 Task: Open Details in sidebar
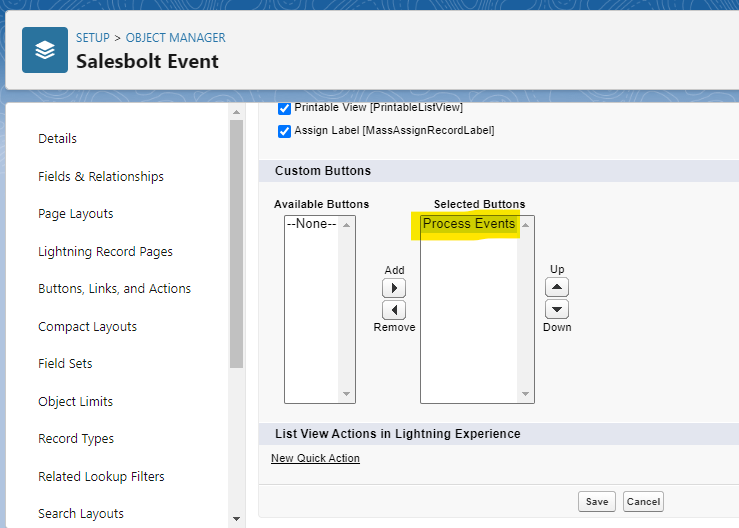57,139
